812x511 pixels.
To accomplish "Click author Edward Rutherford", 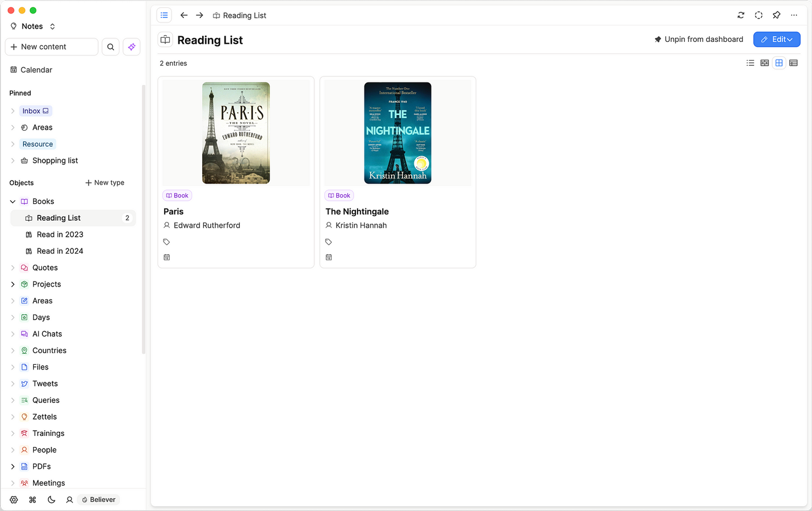I will [x=207, y=225].
